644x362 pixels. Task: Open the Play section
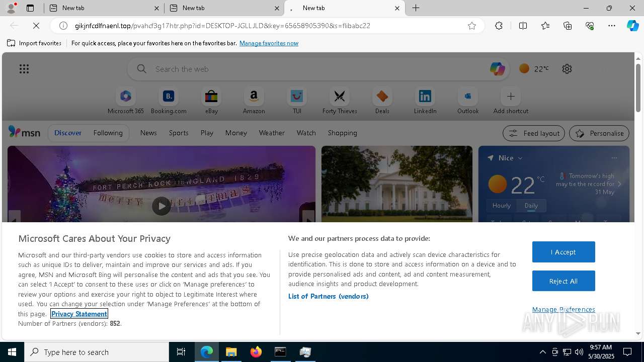[207, 133]
